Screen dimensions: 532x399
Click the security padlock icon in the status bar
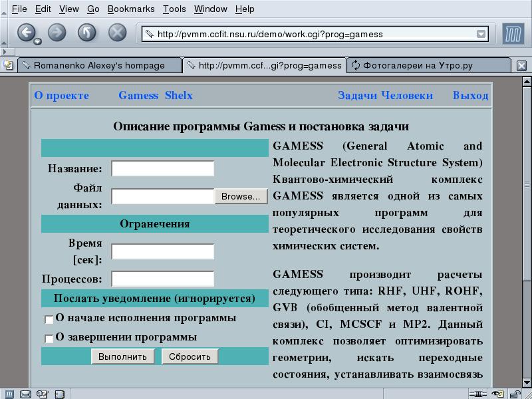(515, 394)
